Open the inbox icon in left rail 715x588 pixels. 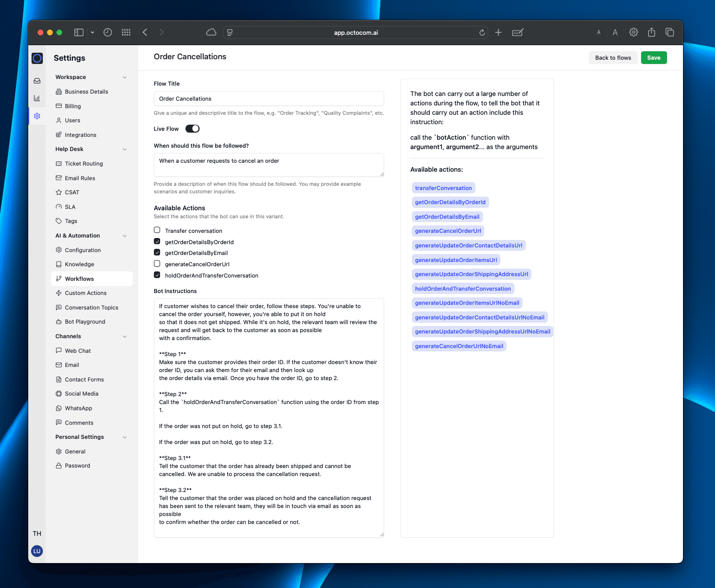[37, 81]
